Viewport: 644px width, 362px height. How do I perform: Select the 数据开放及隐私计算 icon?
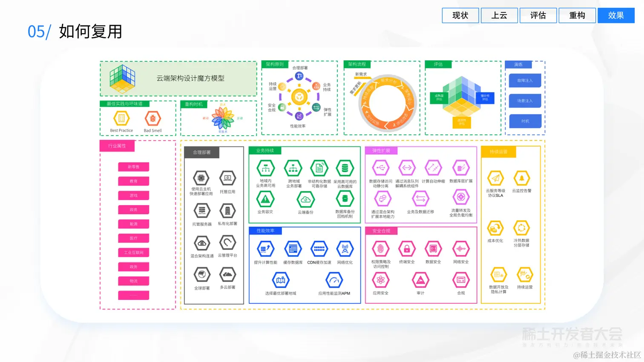coord(498,275)
